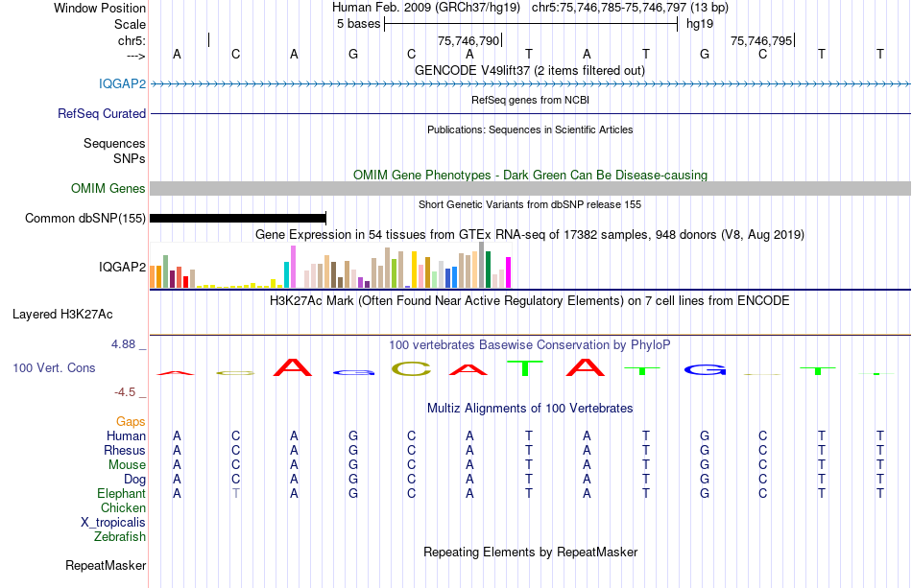This screenshot has height=588, width=912.
Task: Click 'Publications: Sequences in Scientific Articles' title
Action: pos(530,129)
